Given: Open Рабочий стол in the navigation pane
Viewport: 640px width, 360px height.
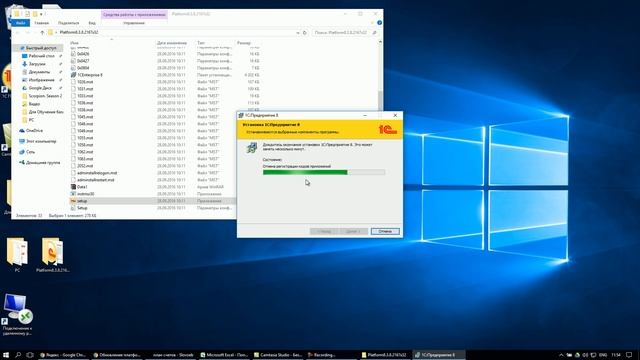Looking at the screenshot, I should pos(41,56).
